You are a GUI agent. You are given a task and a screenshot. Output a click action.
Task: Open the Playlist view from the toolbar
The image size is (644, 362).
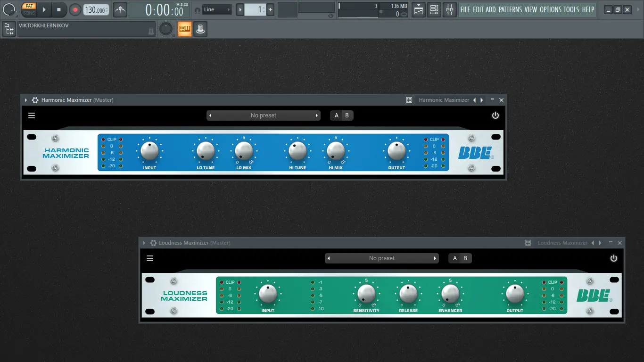point(418,9)
